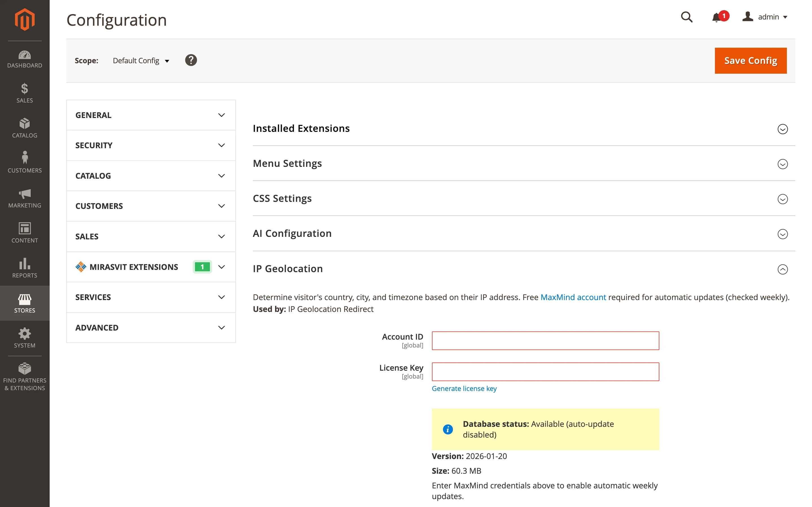The width and height of the screenshot is (812, 507).
Task: Expand the GENERAL configuration section
Action: (150, 115)
